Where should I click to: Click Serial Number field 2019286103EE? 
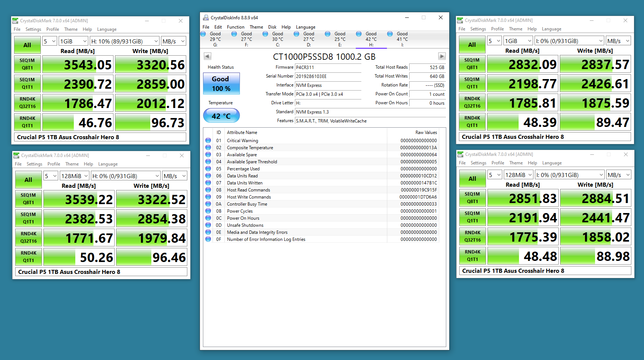point(328,76)
